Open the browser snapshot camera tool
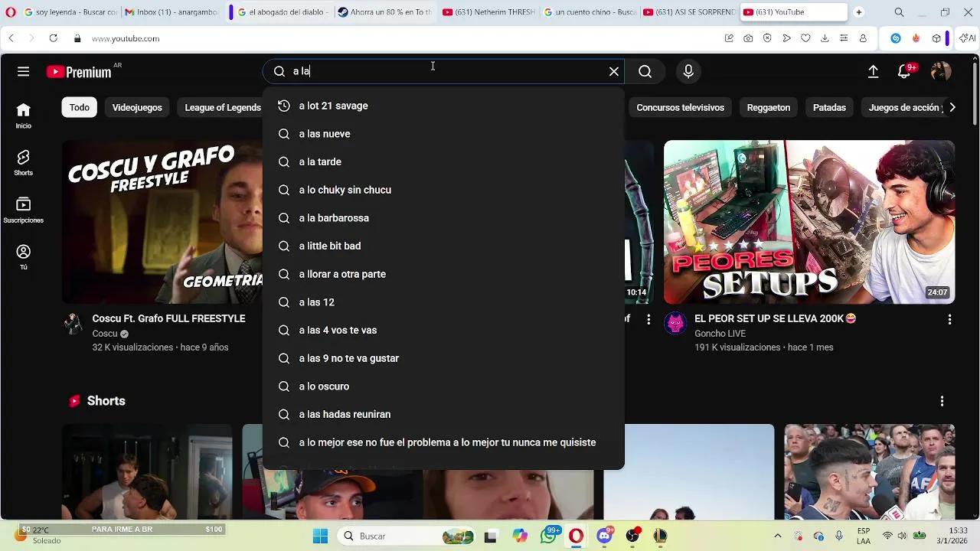Image resolution: width=980 pixels, height=551 pixels. tap(748, 38)
